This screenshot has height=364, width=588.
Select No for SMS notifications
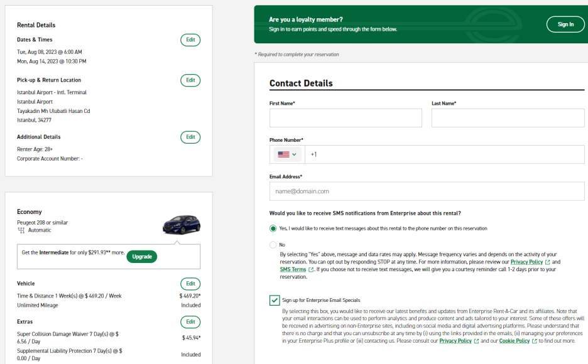point(273,245)
